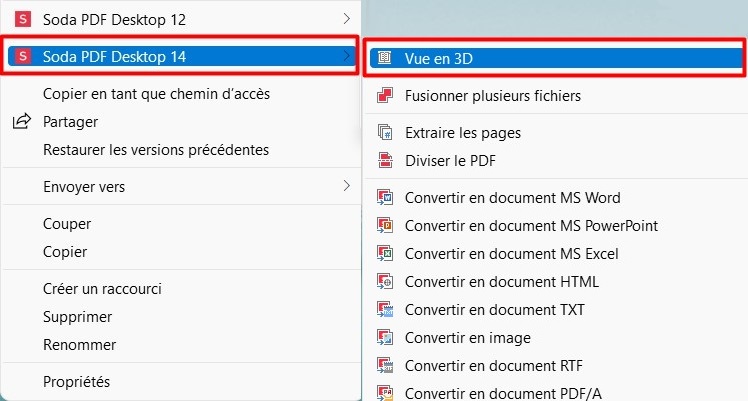Click the image conversion icon

click(x=384, y=338)
